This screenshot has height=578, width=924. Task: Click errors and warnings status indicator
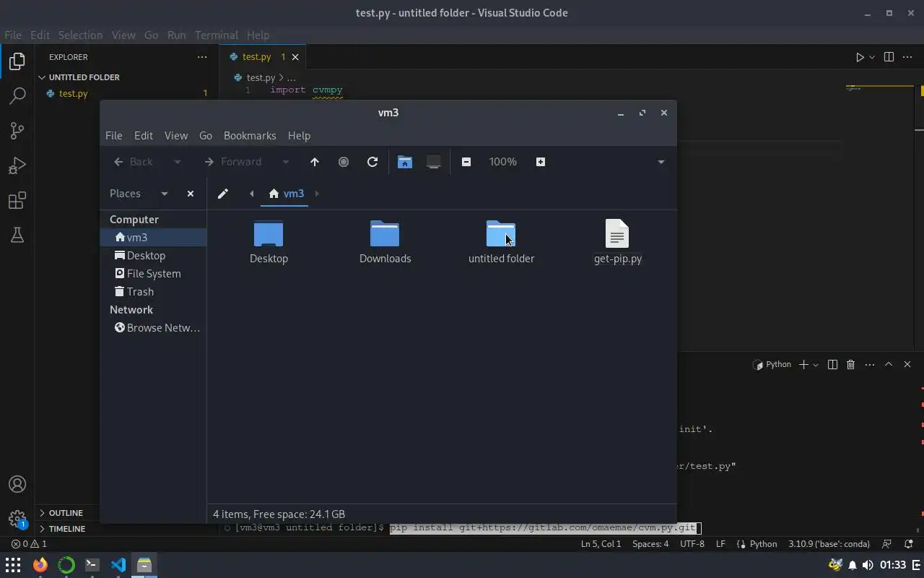click(29, 544)
